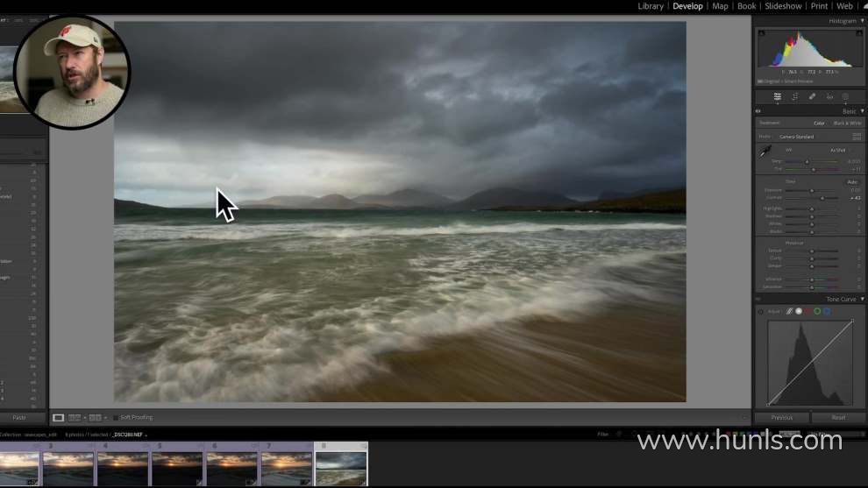Open the Before/After view options arrow
This screenshot has height=488, width=868.
coord(105,418)
